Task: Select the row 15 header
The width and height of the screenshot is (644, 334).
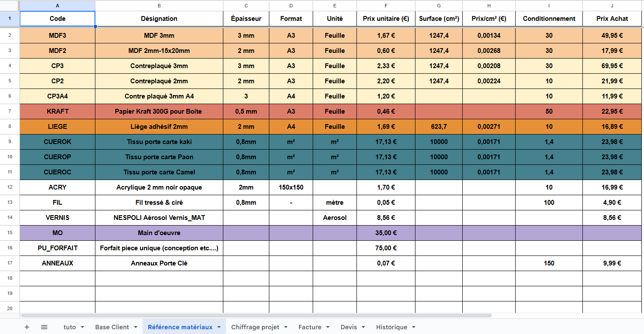Action: click(10, 233)
